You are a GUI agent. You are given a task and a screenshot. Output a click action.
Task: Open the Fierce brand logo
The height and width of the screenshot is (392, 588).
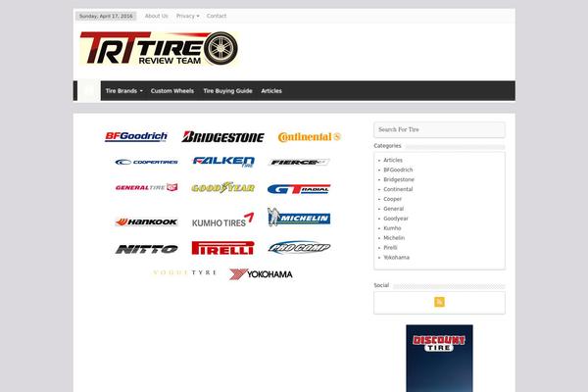[x=299, y=162]
